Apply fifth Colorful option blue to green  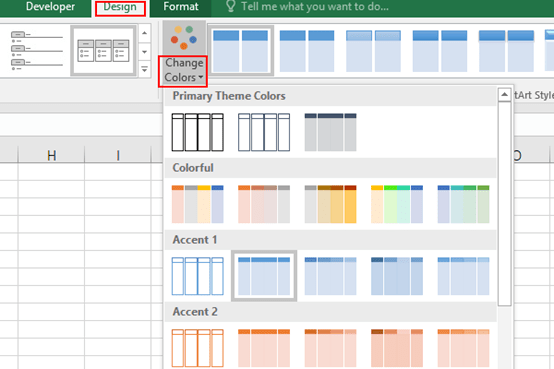[x=463, y=204]
